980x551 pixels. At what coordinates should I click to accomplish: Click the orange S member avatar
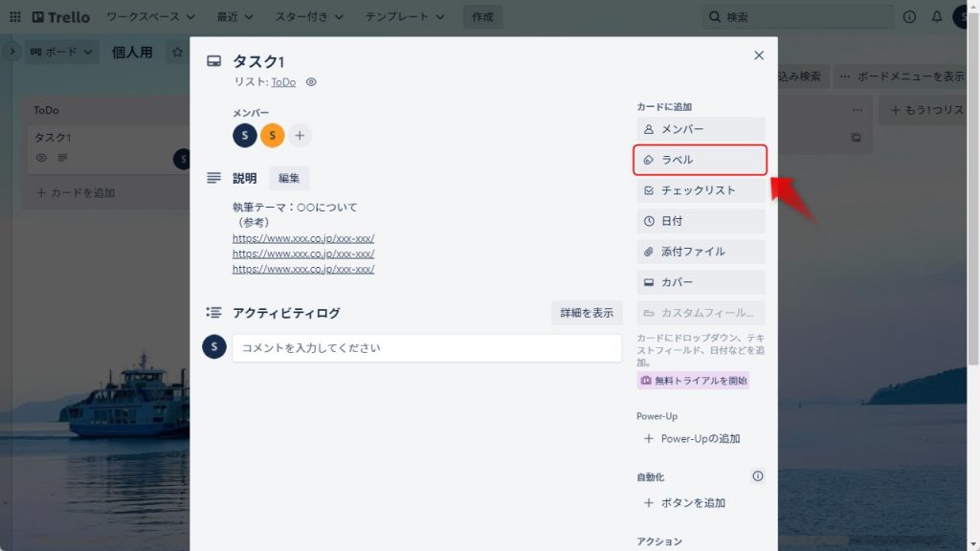273,135
